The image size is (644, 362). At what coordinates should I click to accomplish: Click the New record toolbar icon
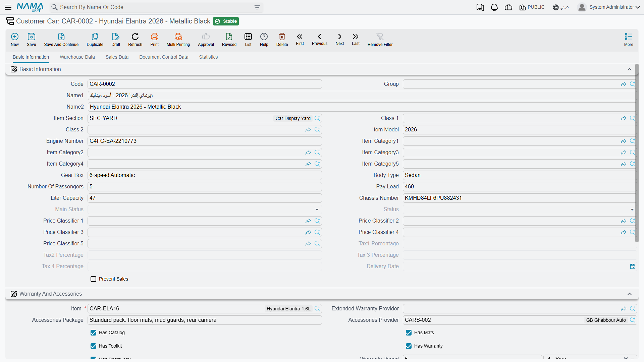coord(15,40)
